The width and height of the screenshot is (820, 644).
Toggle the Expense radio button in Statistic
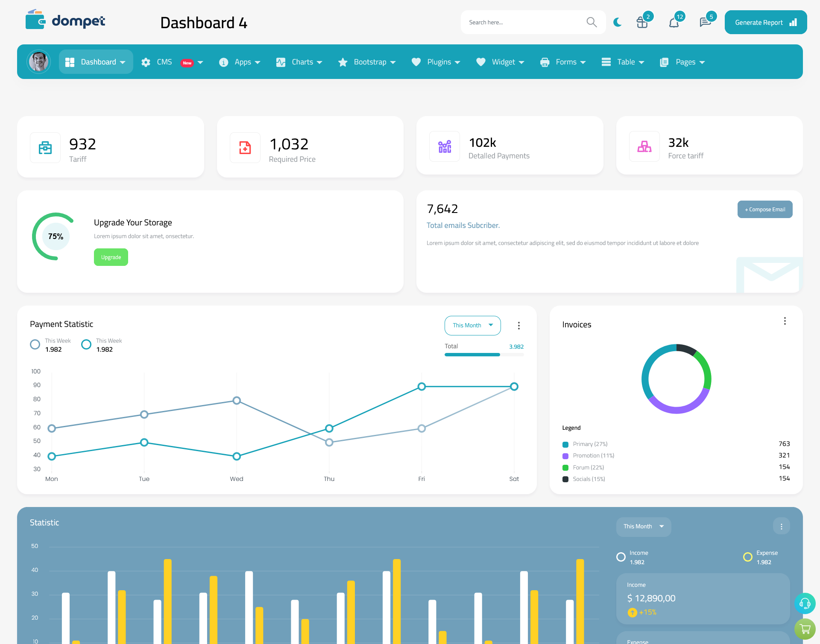[x=747, y=554]
